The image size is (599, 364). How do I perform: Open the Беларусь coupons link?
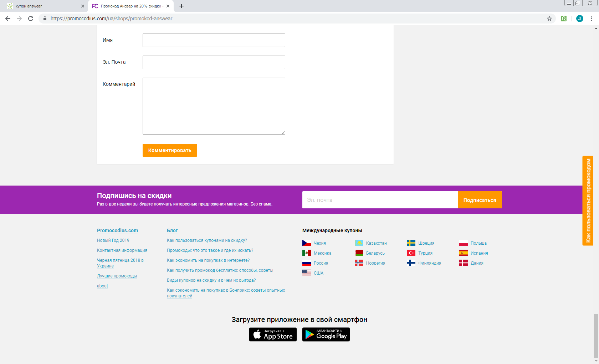pos(375,253)
